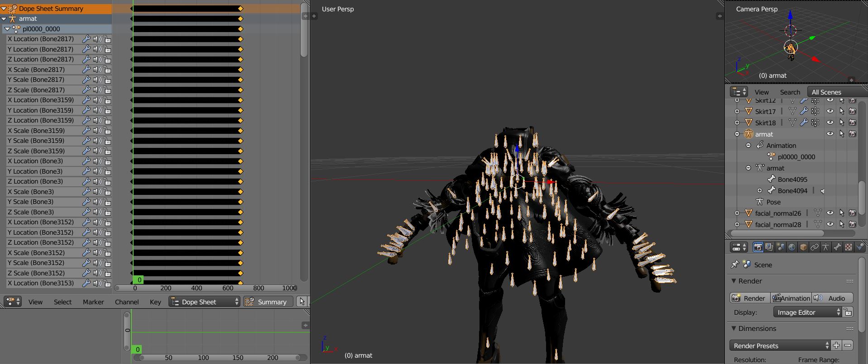Click the plus icon at Dope Sheet top right

[x=306, y=16]
